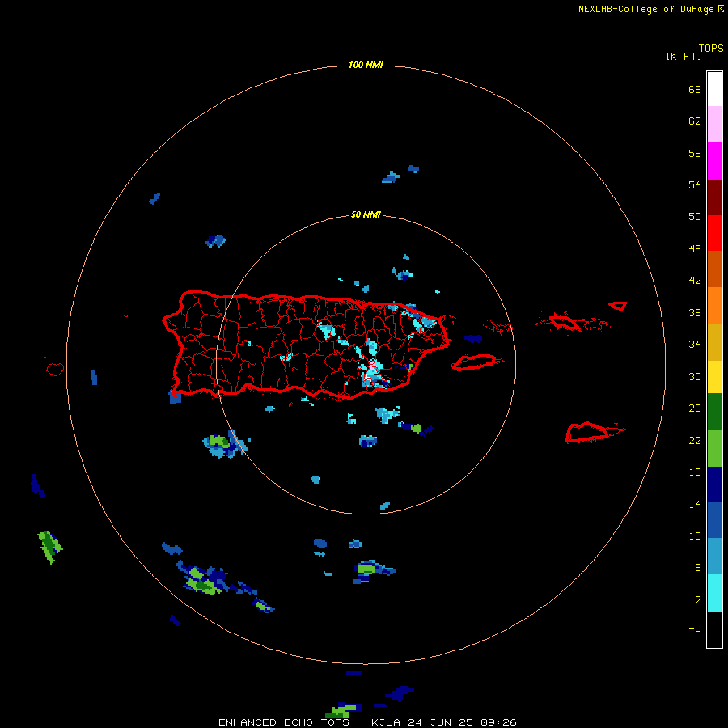
Task: Pick the magenta legend color swatch
Action: click(714, 161)
